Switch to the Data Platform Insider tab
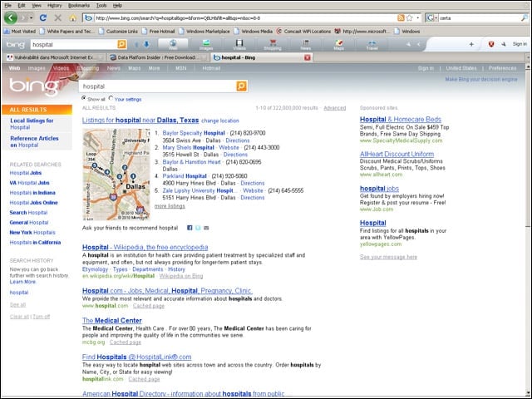The image size is (532, 399). click(x=157, y=57)
